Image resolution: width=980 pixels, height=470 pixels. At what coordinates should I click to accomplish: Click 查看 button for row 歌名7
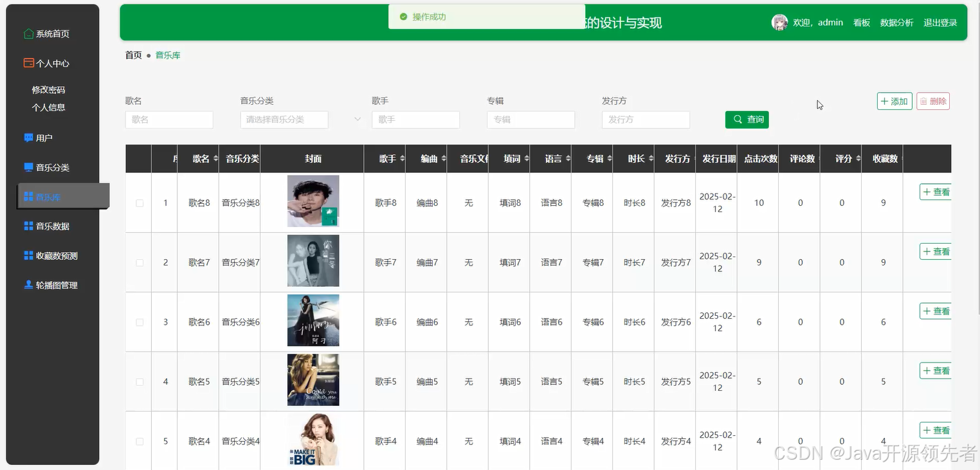click(936, 251)
